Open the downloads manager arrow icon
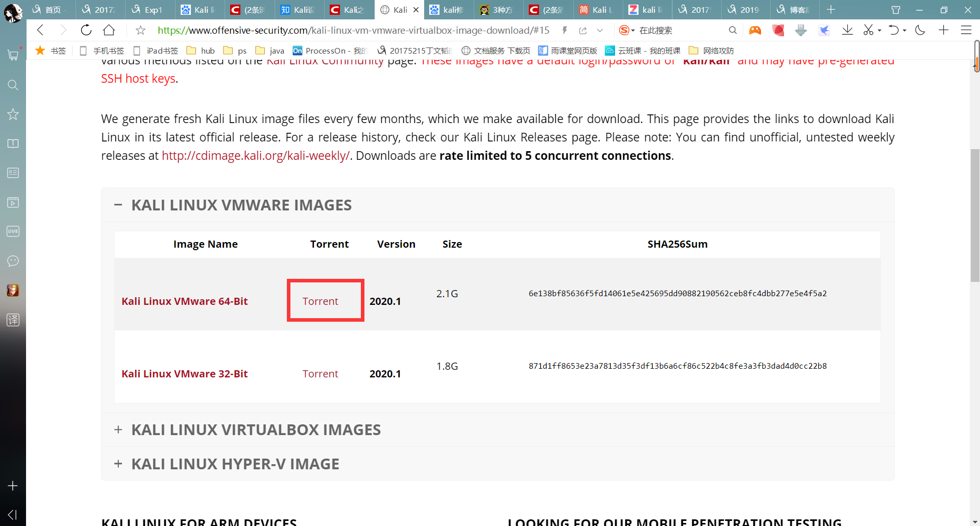Screen dimensions: 980x526 pyautogui.click(x=847, y=30)
